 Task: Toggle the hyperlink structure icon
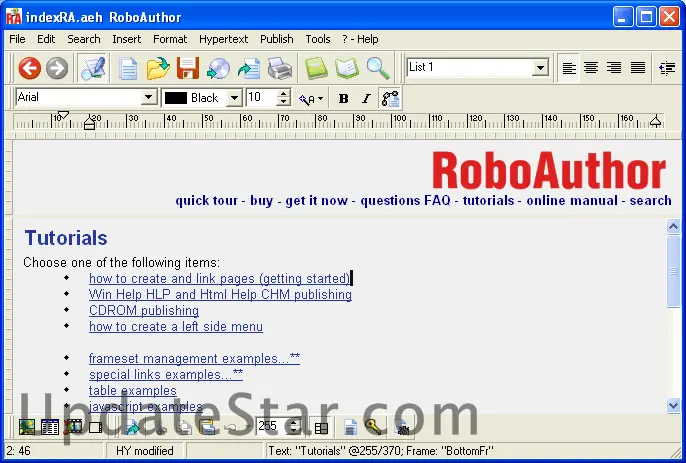click(x=390, y=98)
